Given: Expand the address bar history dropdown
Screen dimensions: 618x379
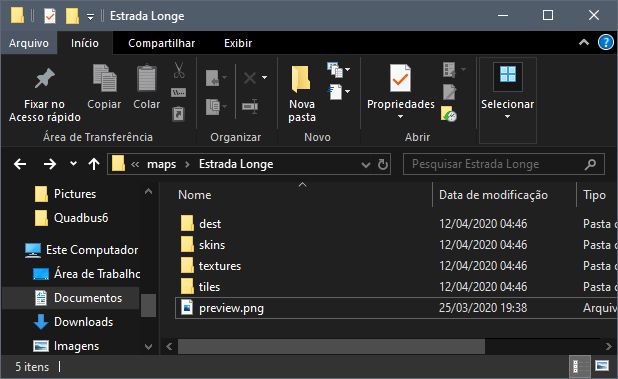Looking at the screenshot, I should tap(366, 164).
